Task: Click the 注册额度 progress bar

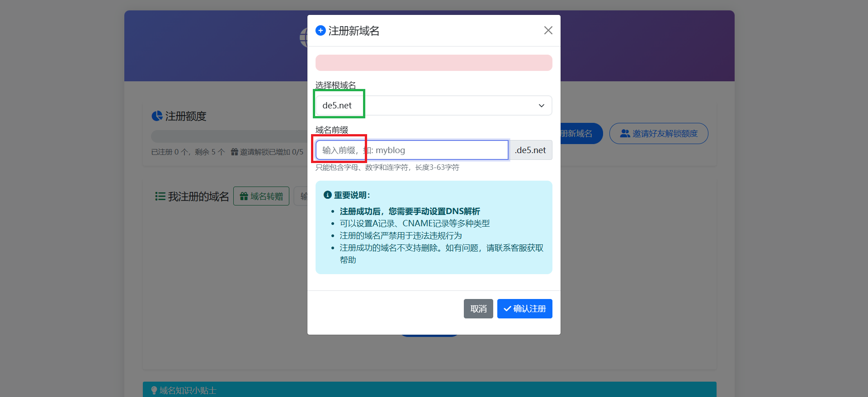Action: click(228, 136)
